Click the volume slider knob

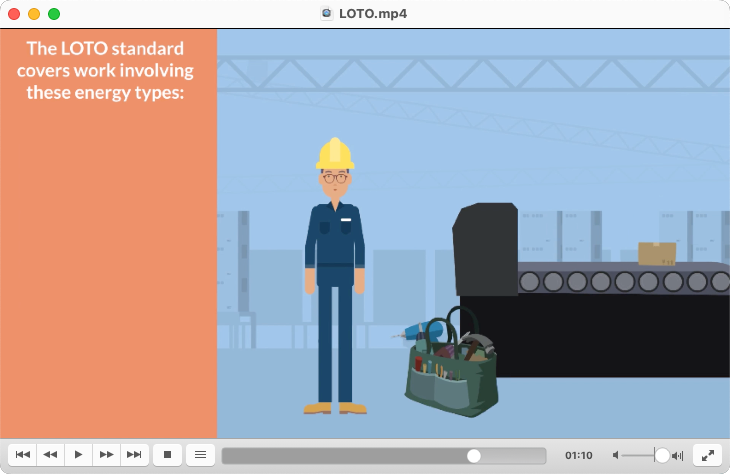[662, 455]
